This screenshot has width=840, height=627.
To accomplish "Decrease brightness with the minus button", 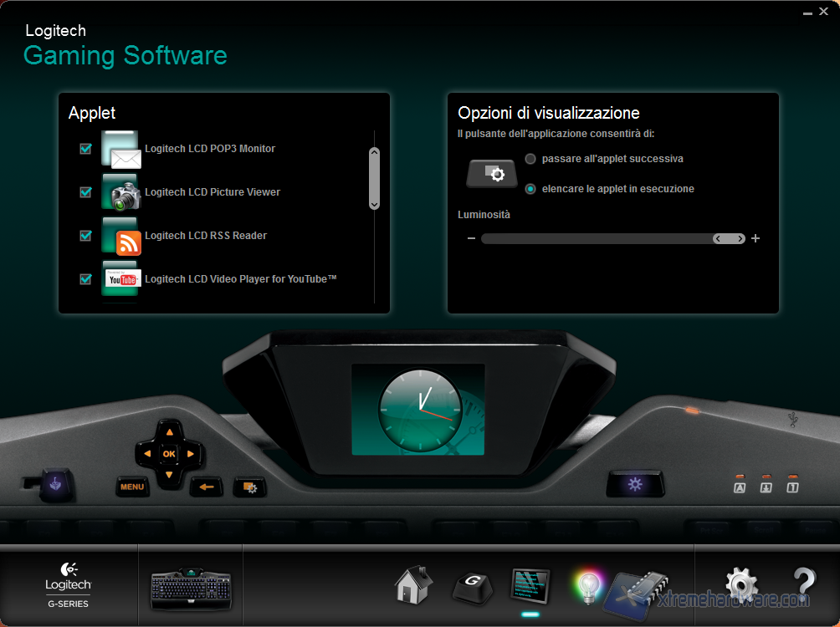I will [x=471, y=239].
